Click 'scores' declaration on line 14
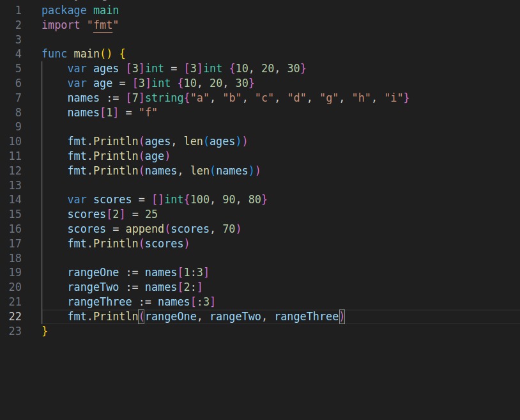Image resolution: width=520 pixels, height=420 pixels. pos(112,199)
